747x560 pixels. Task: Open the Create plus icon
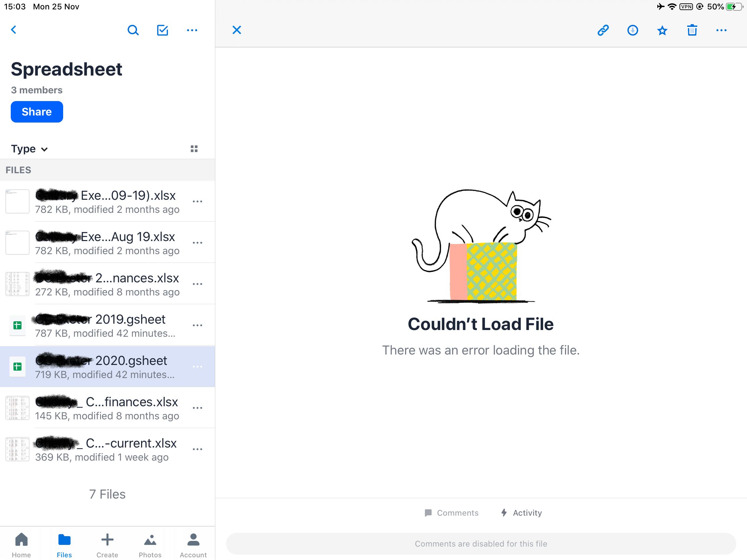click(107, 545)
